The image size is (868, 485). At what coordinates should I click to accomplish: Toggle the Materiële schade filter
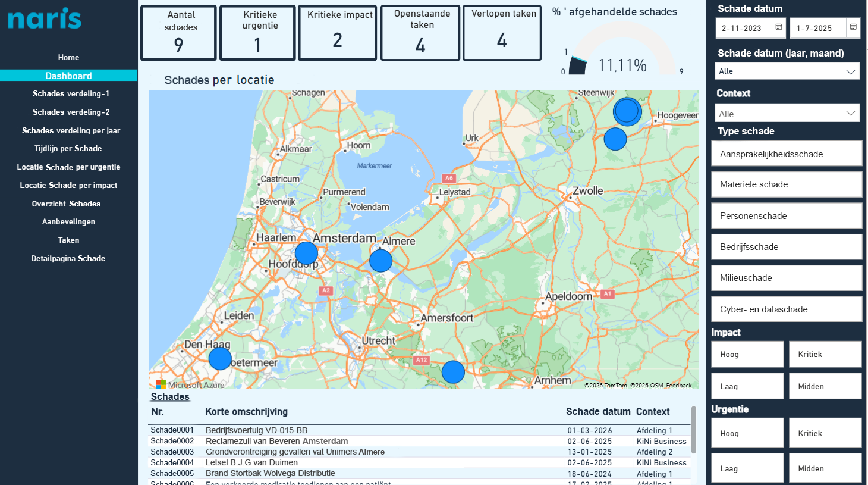(x=786, y=184)
